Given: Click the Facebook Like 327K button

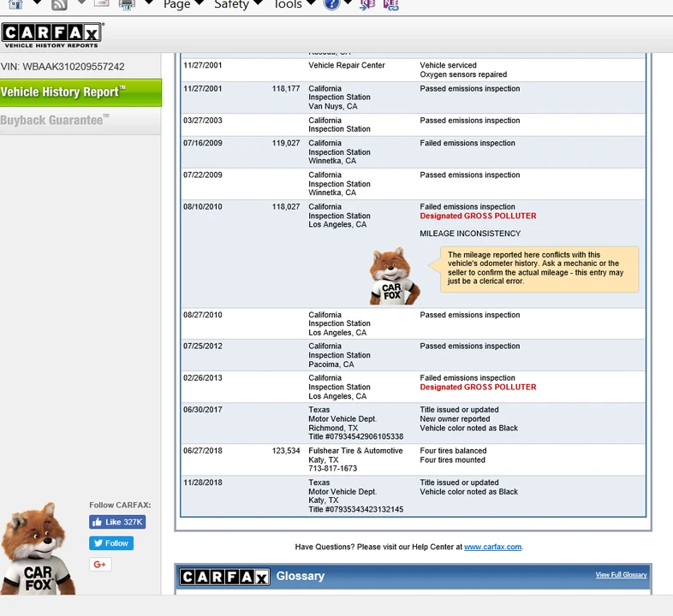Looking at the screenshot, I should [x=117, y=522].
